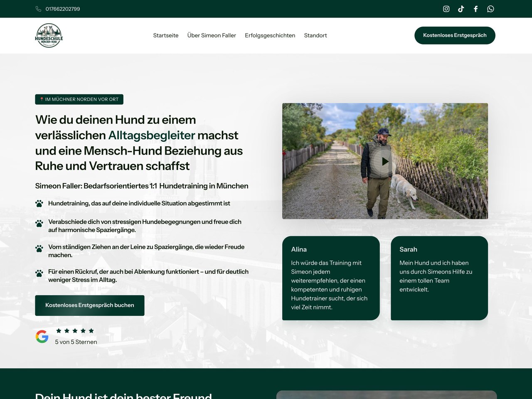Click the 5 von 5 Sternen text
This screenshot has width=532, height=399.
click(76, 342)
